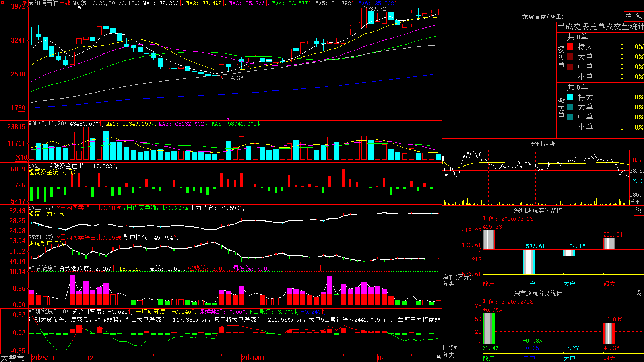Click the white indicator marker below MA label
This screenshot has width=644, height=362.
pos(79,8)
